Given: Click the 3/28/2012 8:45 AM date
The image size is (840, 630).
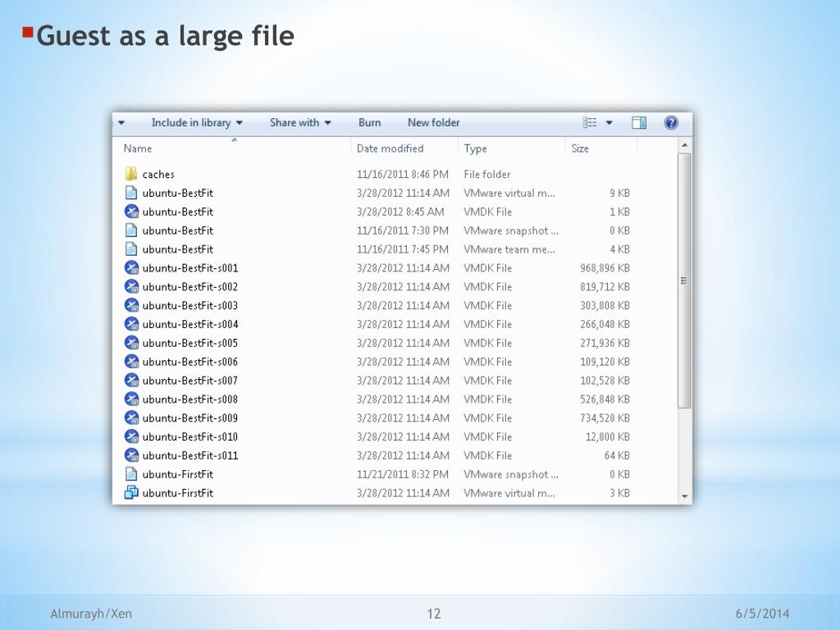Looking at the screenshot, I should (x=400, y=212).
